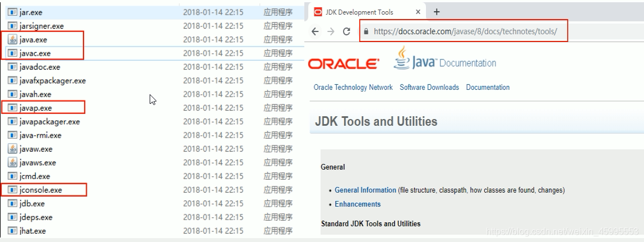Click the Oracle logo
Image resolution: width=644 pixels, height=242 pixels.
coord(344,64)
